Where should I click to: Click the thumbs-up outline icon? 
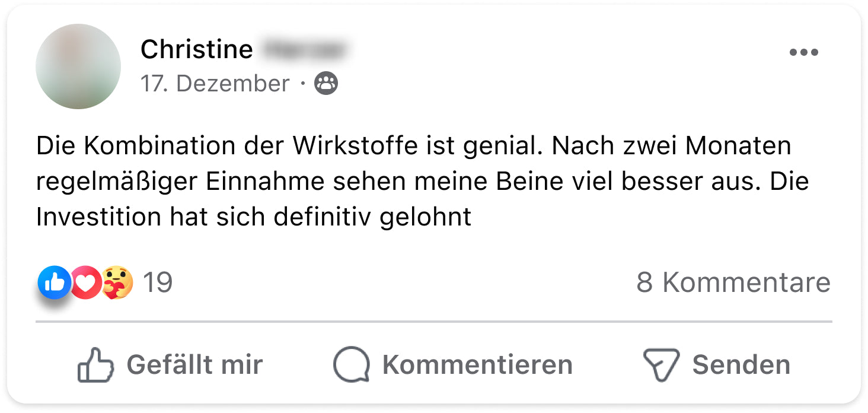tap(95, 364)
